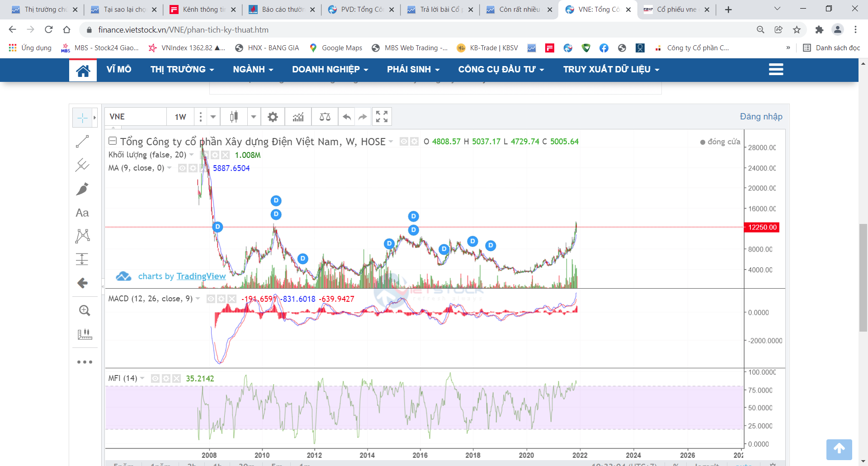Open the hamburger menu in navbar
This screenshot has width=868, height=466.
(776, 69)
